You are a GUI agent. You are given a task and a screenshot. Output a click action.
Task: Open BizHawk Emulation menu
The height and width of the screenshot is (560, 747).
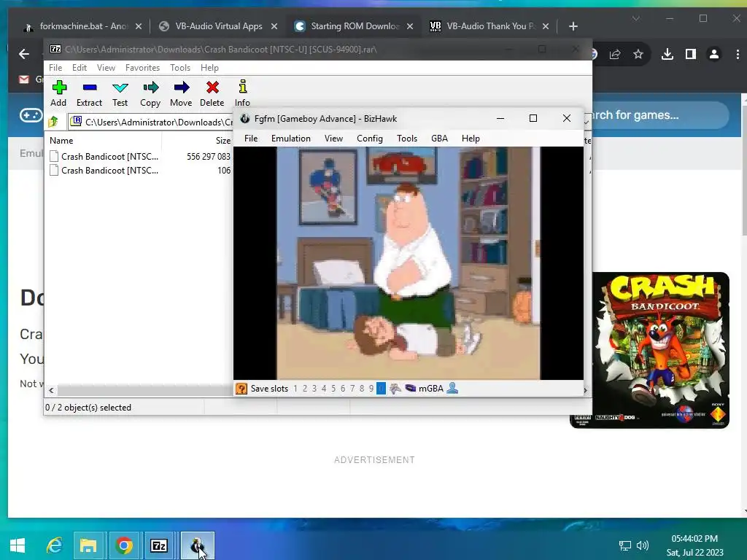tap(291, 139)
